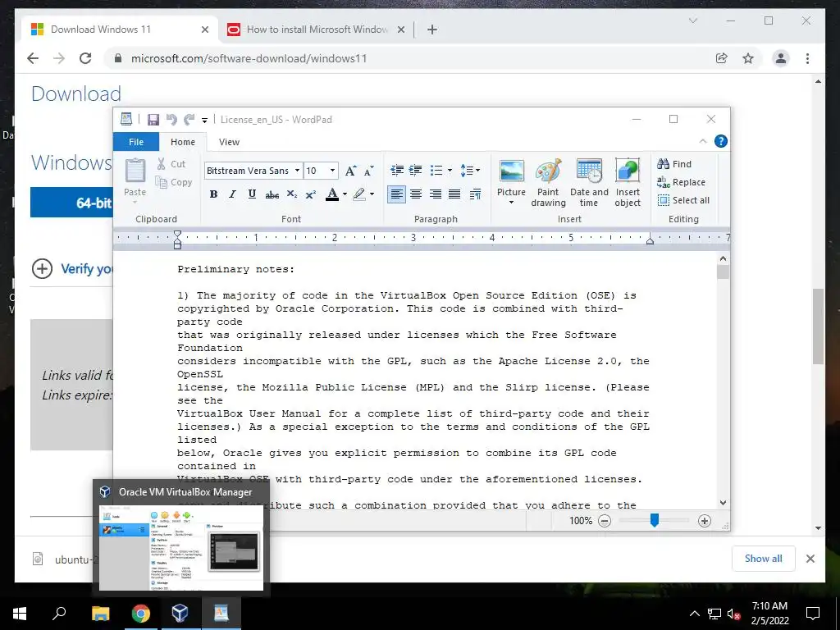Click Copy in the Clipboard group
The image size is (840, 630).
[x=174, y=182]
